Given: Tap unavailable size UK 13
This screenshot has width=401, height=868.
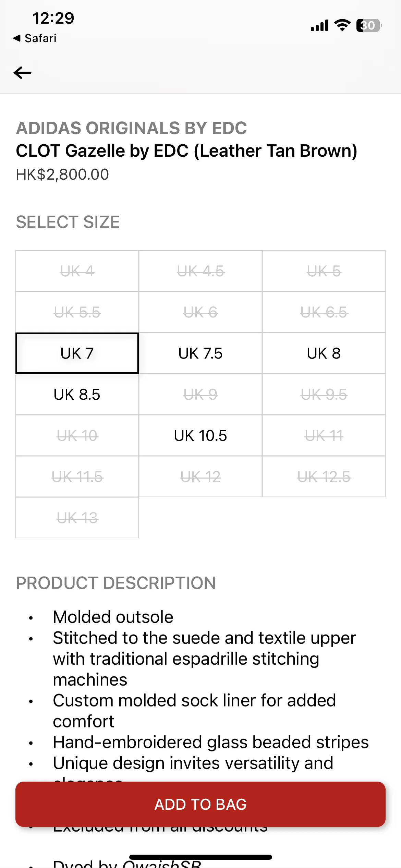Looking at the screenshot, I should click(x=77, y=518).
